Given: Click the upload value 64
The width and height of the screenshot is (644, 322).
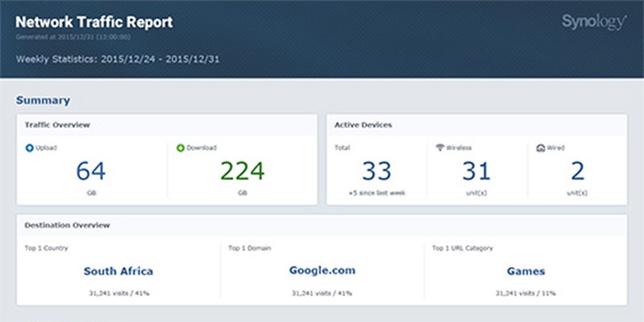Looking at the screenshot, I should (91, 171).
